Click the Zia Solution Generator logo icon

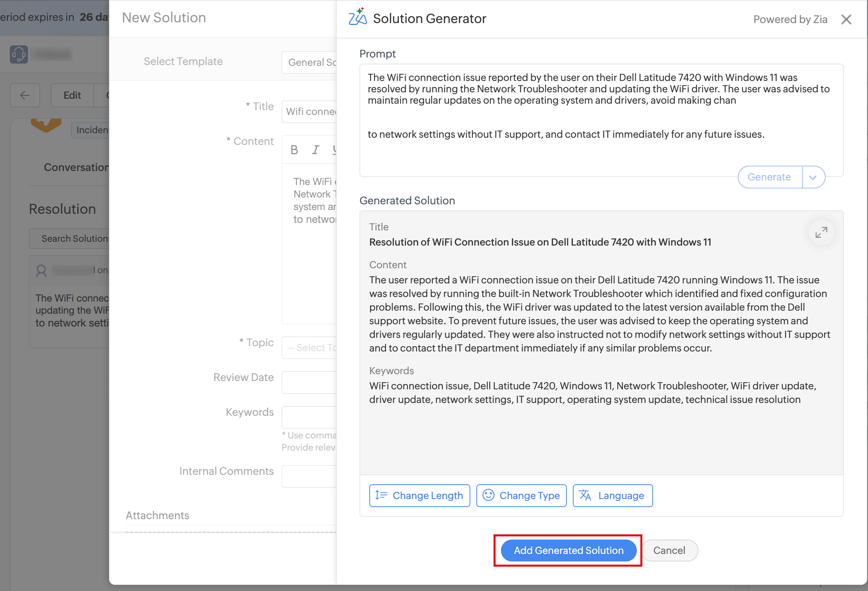click(358, 17)
